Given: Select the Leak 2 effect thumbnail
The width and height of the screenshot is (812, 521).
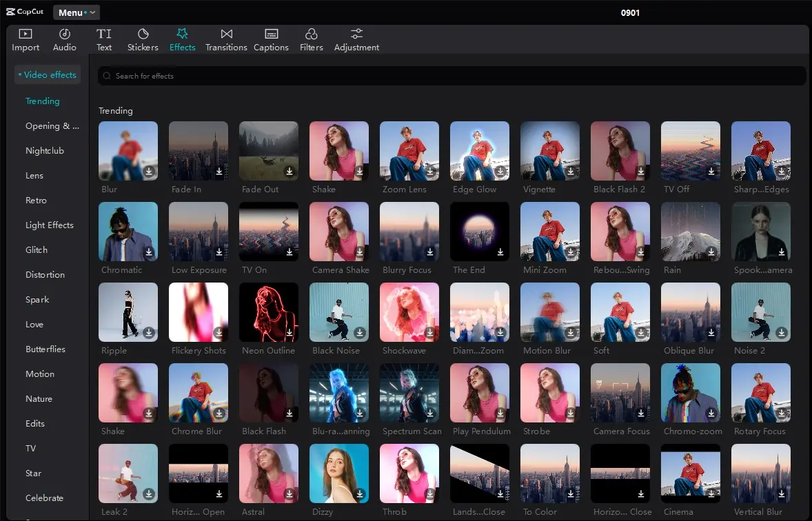Looking at the screenshot, I should tap(128, 473).
